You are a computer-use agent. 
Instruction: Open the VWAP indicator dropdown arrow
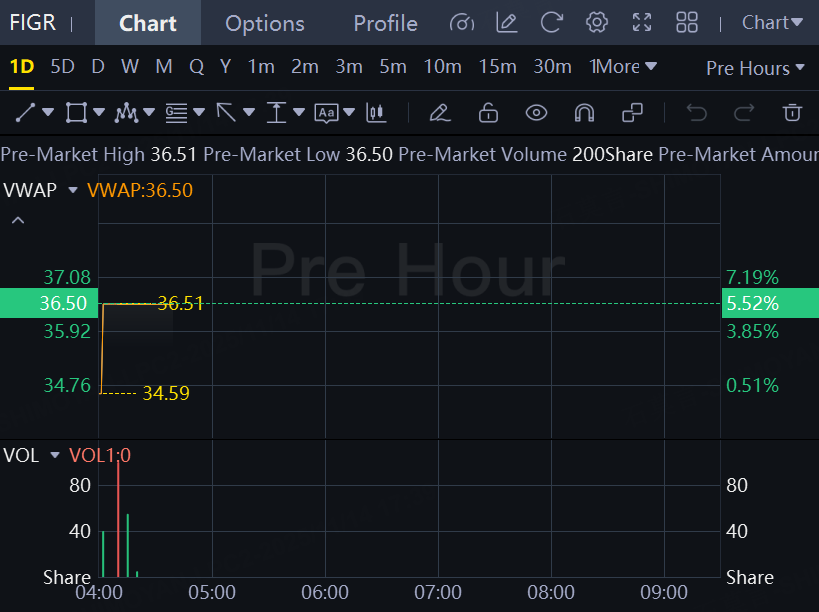(x=73, y=190)
